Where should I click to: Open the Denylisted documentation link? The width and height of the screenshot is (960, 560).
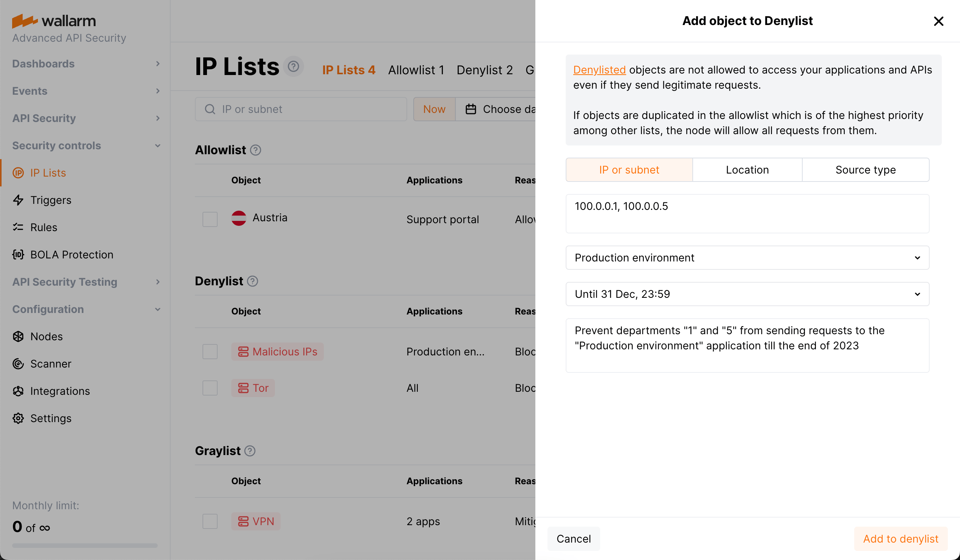[x=599, y=70]
